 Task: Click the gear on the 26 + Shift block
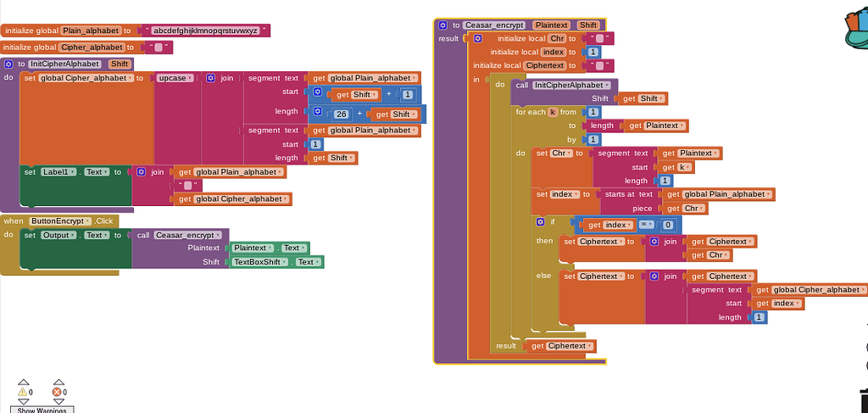tap(317, 112)
